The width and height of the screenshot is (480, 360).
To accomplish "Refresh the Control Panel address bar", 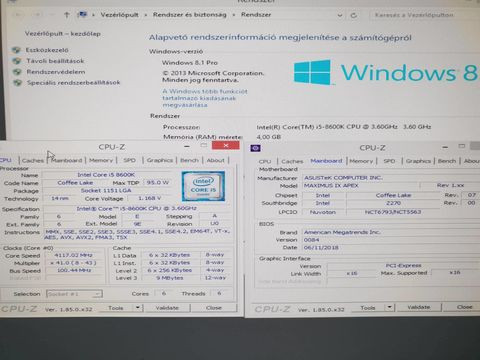I will (x=354, y=15).
